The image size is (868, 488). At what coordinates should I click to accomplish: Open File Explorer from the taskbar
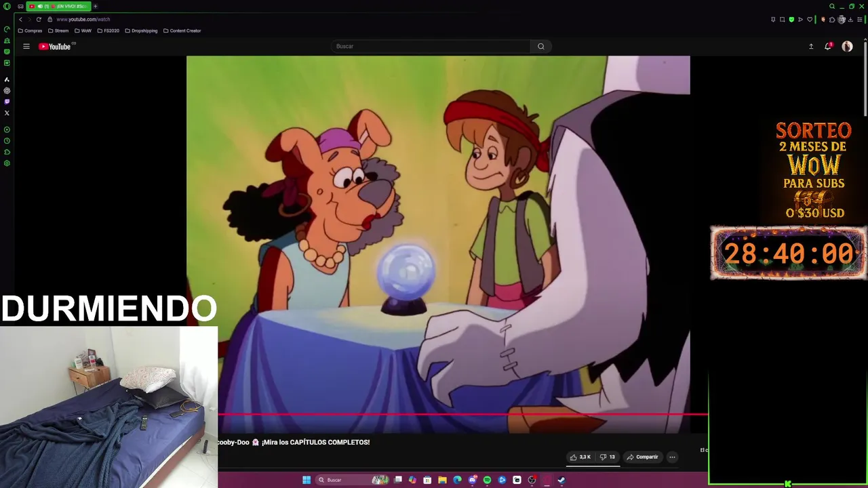click(442, 480)
